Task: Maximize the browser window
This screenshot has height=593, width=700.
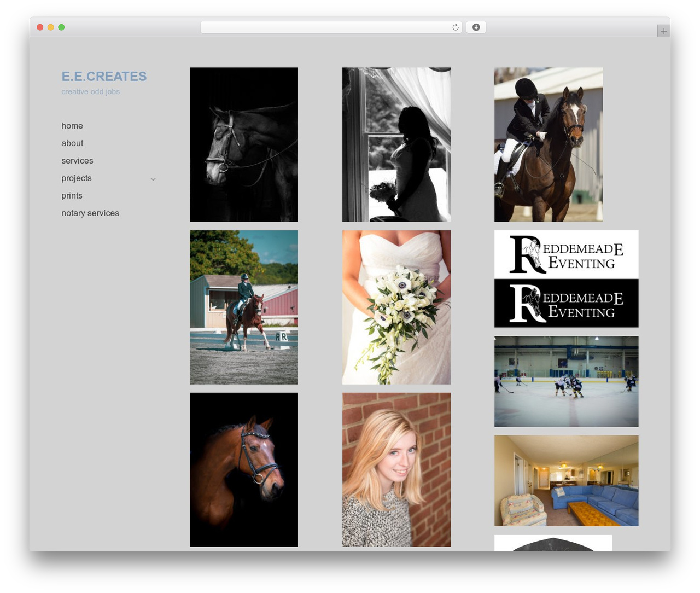Action: [61, 27]
